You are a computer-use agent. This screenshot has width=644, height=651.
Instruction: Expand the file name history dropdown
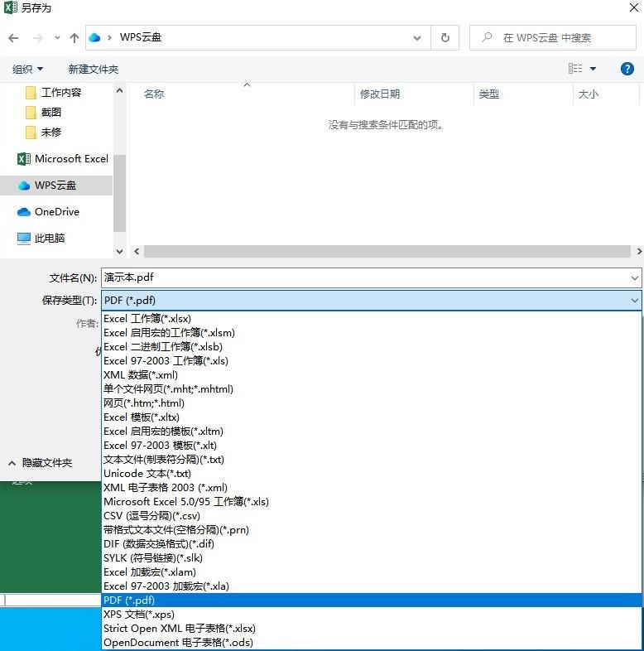(634, 277)
